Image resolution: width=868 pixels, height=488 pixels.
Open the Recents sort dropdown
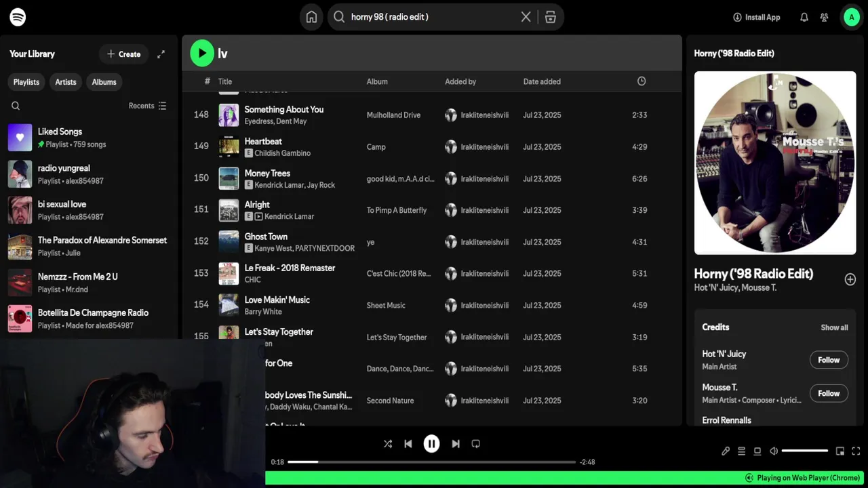(x=148, y=106)
